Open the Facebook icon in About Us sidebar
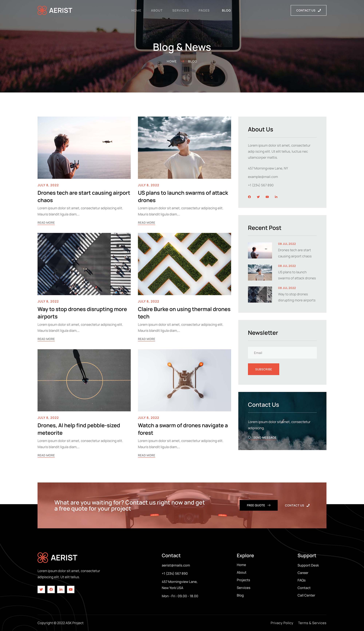 click(x=249, y=197)
